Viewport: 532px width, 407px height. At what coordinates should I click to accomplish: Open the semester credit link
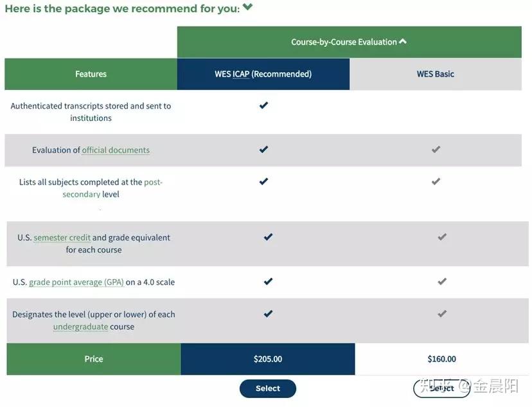[x=62, y=238]
